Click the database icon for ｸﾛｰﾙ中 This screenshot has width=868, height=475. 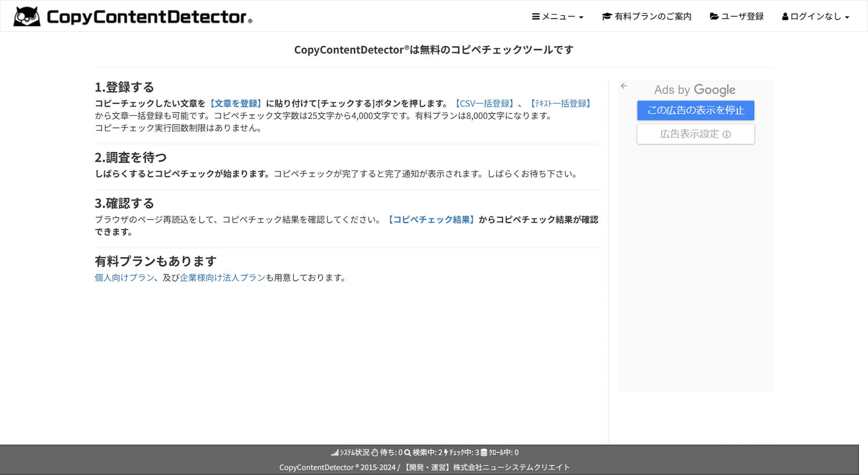[x=484, y=453]
